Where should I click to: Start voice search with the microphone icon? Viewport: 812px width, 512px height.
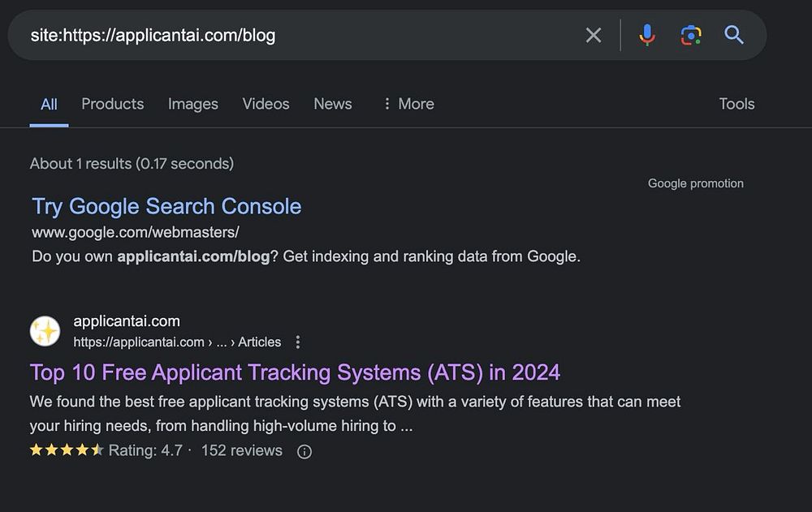pos(647,35)
